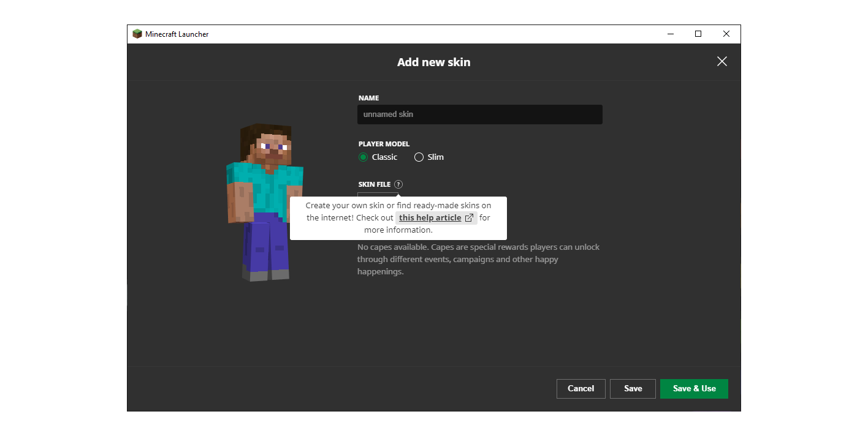Screen dimensions: 868x436
Task: Click the external link icon beside help article
Action: (470, 218)
